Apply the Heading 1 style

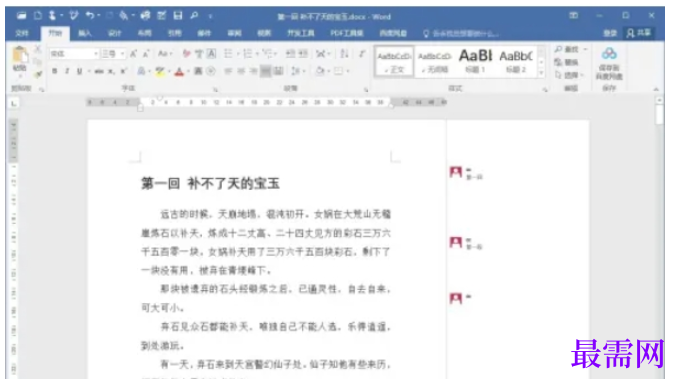[475, 61]
